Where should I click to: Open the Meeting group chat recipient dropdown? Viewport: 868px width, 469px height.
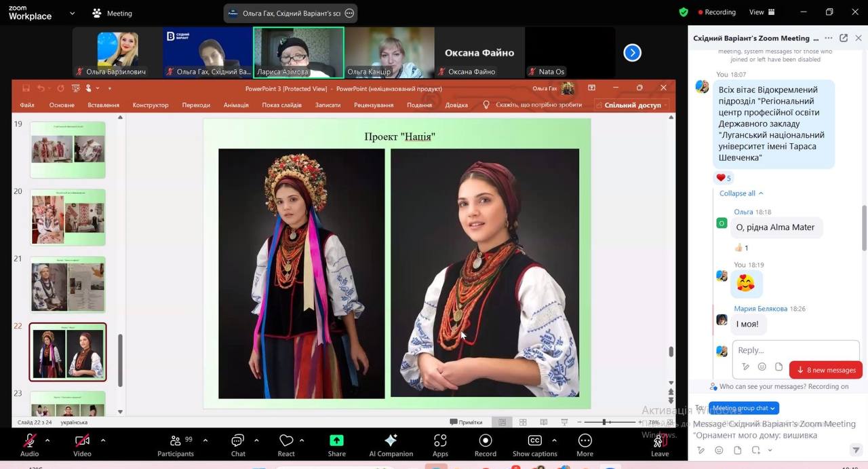(744, 408)
